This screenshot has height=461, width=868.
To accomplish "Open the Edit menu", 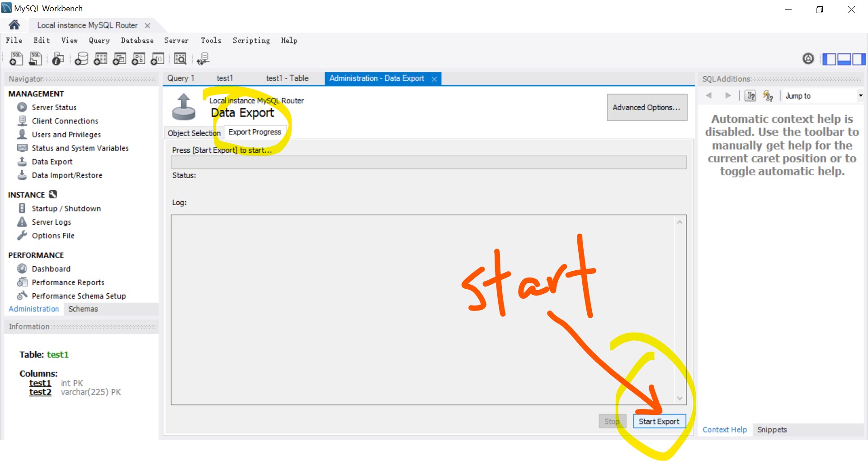I will point(42,40).
